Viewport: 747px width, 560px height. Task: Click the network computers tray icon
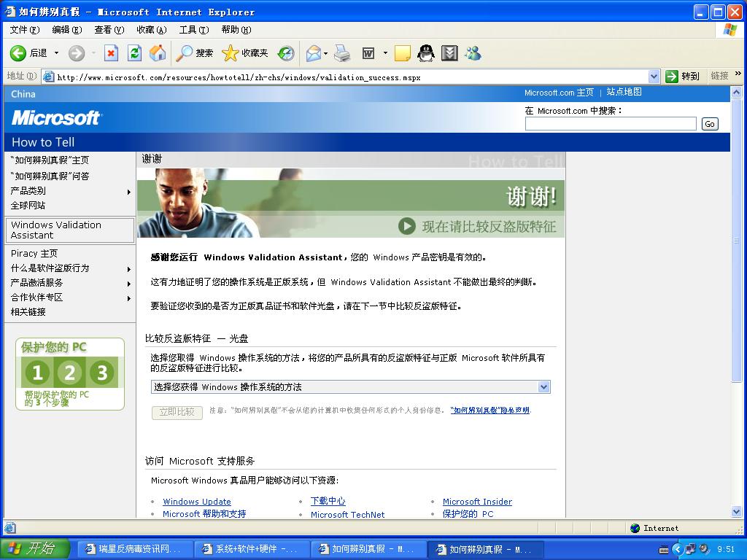click(690, 549)
